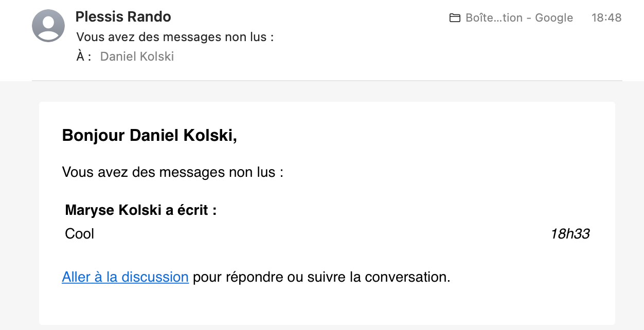644x330 pixels.
Task: Click the body line about unread messages
Action: point(172,172)
